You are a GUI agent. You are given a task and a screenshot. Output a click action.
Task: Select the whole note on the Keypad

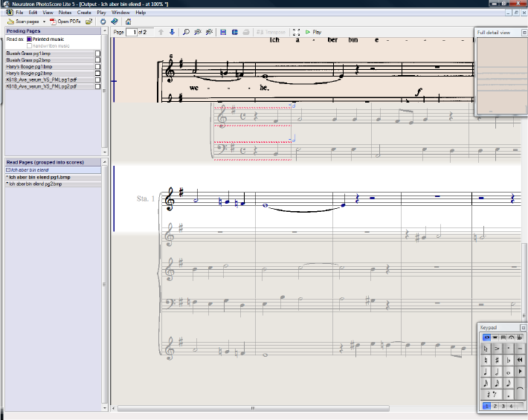click(x=509, y=372)
